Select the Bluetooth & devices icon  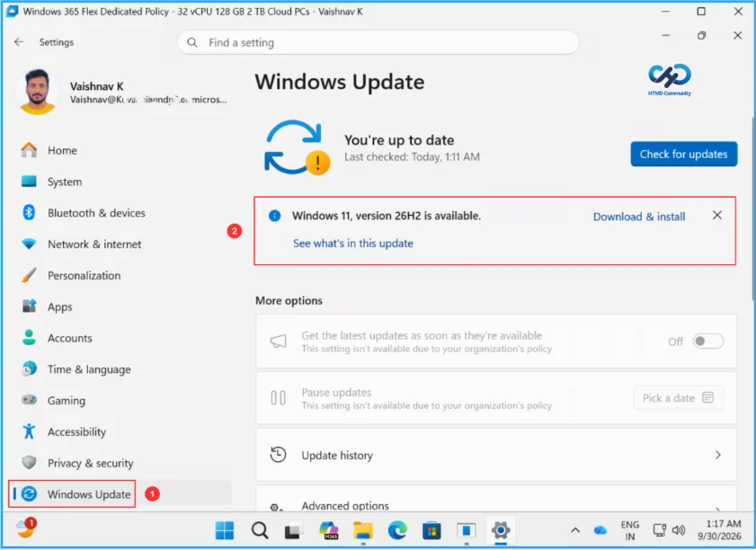coord(29,213)
